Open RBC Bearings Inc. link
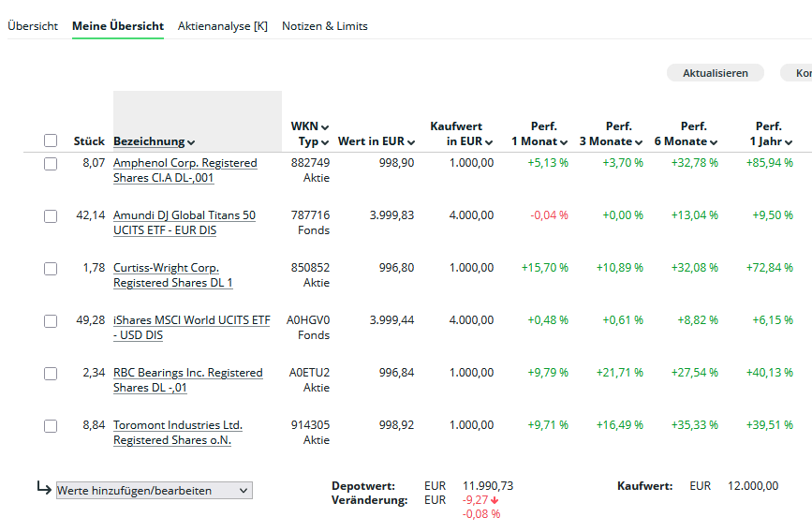Viewport: 812px width, 532px height. click(x=188, y=379)
